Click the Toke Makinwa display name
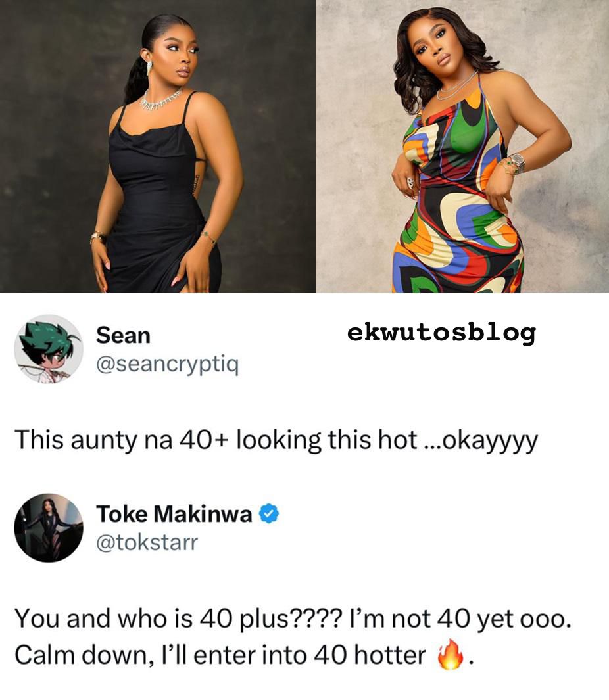 pos(174,514)
